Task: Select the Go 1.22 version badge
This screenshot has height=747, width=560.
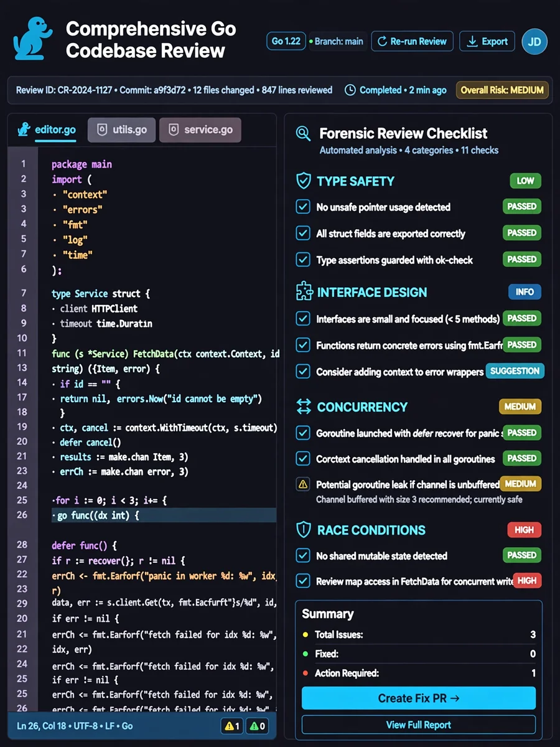Action: 286,42
